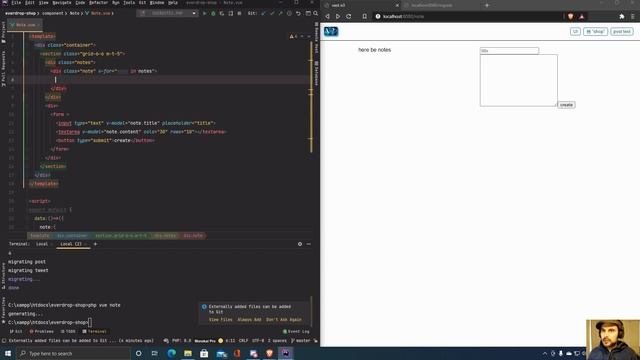Open the Navigate menu
The width and height of the screenshot is (640, 360).
pyautogui.click(x=62, y=2)
